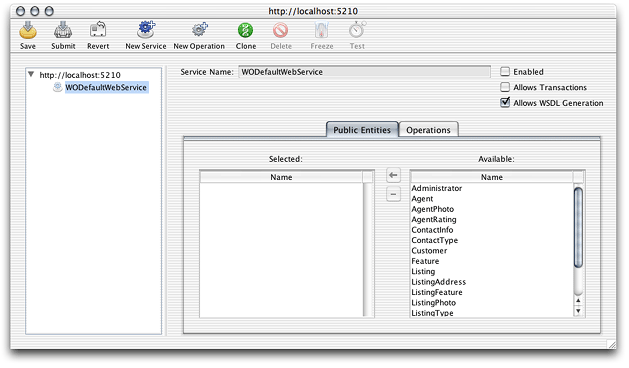Image resolution: width=629 pixels, height=368 pixels.
Task: Select the http://localhost:5210 root tree item
Action: pos(80,75)
